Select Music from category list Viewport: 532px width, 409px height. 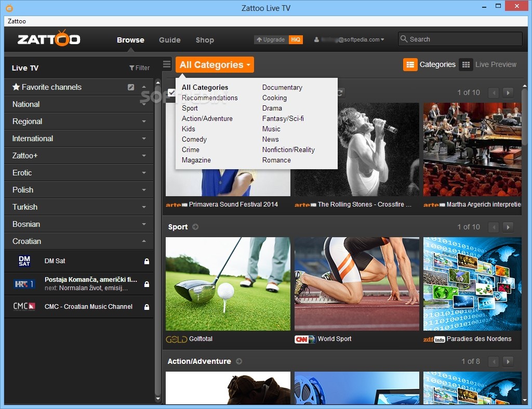click(x=271, y=129)
